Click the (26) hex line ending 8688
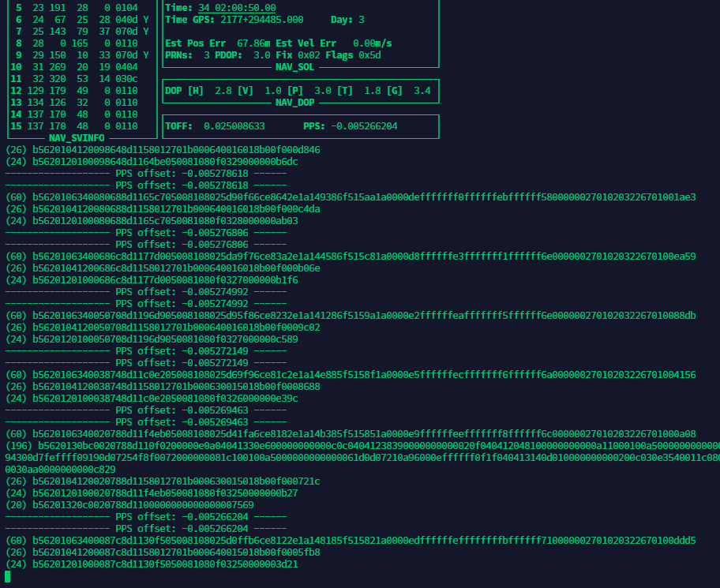This screenshot has width=720, height=588. pos(163,387)
